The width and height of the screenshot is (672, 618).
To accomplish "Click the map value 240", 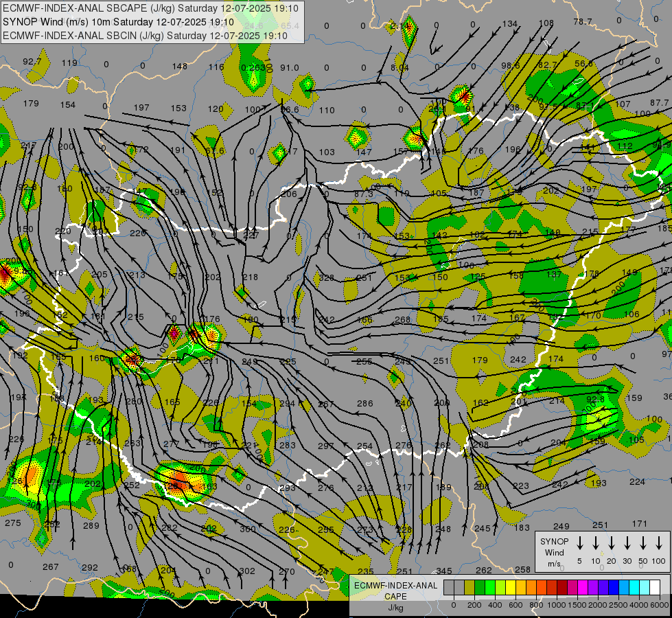I will (x=404, y=403).
